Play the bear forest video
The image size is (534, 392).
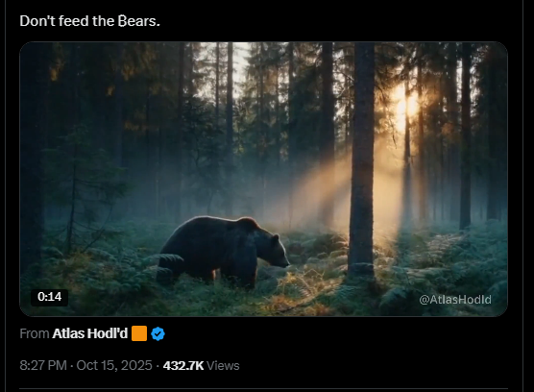point(263,179)
